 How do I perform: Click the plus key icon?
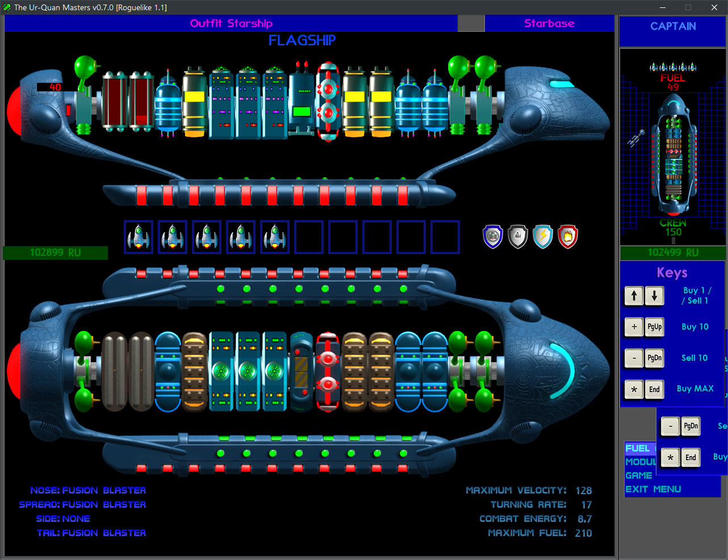click(634, 327)
